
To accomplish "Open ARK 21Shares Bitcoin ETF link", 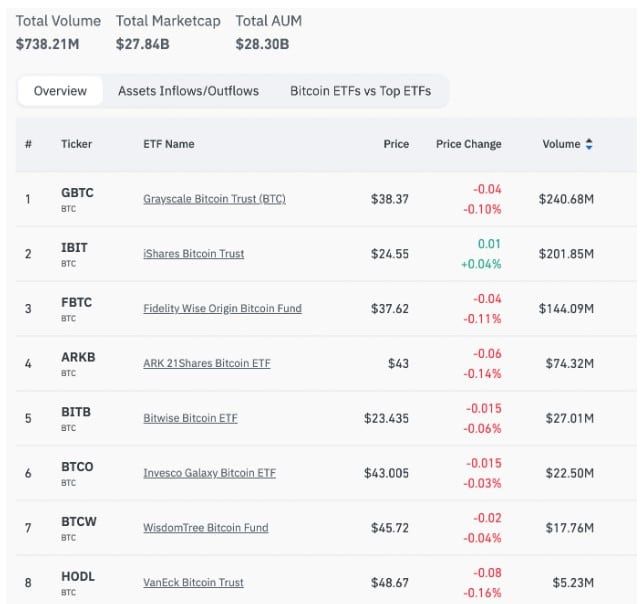I will click(x=207, y=363).
